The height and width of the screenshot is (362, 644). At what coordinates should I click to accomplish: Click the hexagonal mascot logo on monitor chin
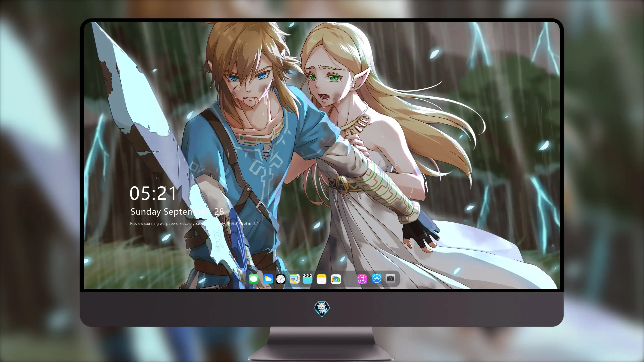point(322,309)
